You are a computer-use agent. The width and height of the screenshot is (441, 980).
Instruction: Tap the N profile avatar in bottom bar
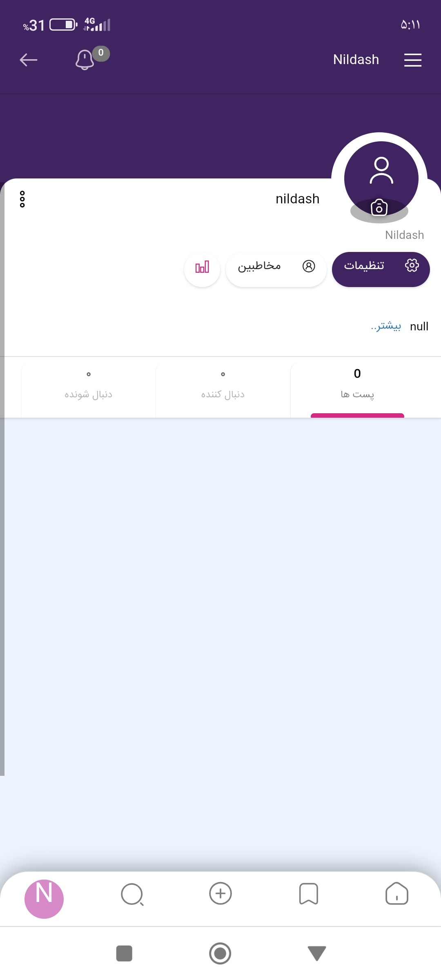click(44, 899)
